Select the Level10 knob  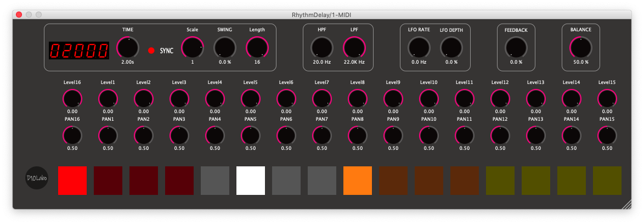(x=429, y=99)
